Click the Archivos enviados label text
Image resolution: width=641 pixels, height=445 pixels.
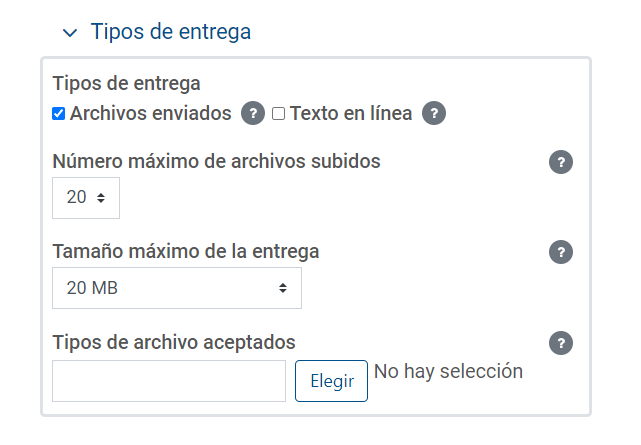150,113
